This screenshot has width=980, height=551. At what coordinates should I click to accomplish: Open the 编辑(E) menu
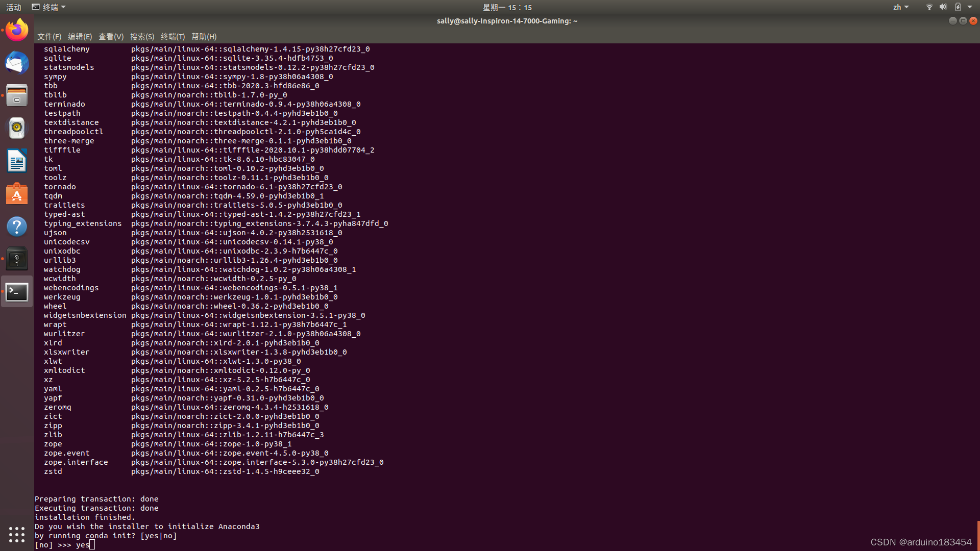click(x=80, y=37)
